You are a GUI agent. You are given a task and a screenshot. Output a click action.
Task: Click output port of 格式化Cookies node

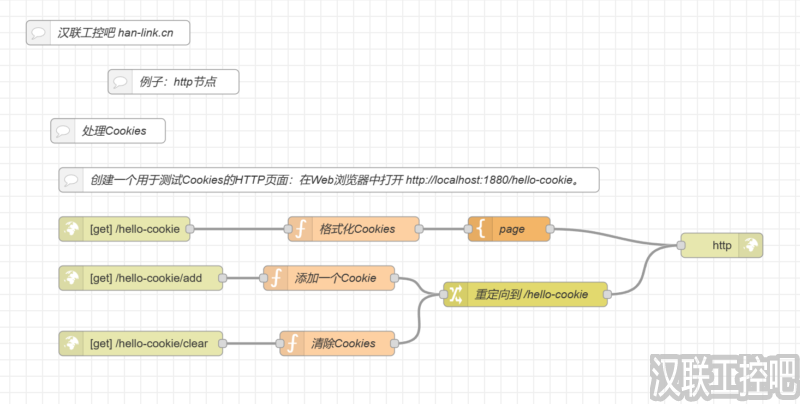tap(419, 229)
